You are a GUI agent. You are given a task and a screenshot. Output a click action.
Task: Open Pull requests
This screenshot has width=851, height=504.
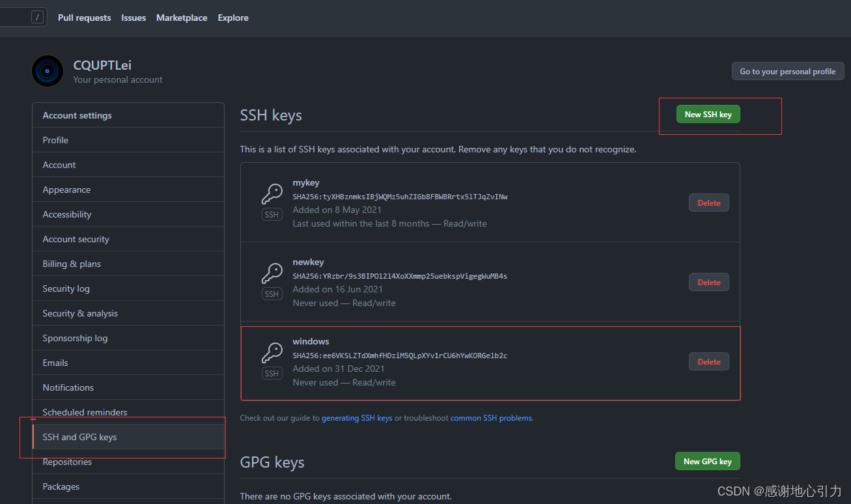point(84,18)
